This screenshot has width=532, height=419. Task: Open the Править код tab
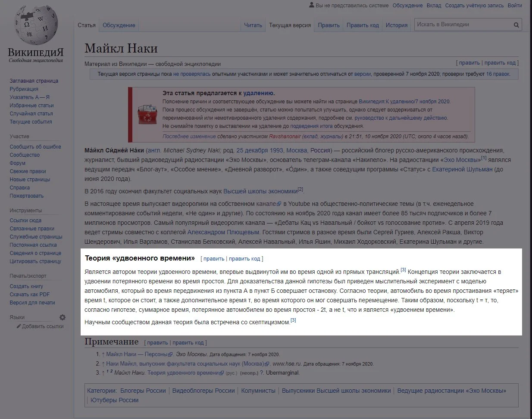pyautogui.click(x=363, y=25)
